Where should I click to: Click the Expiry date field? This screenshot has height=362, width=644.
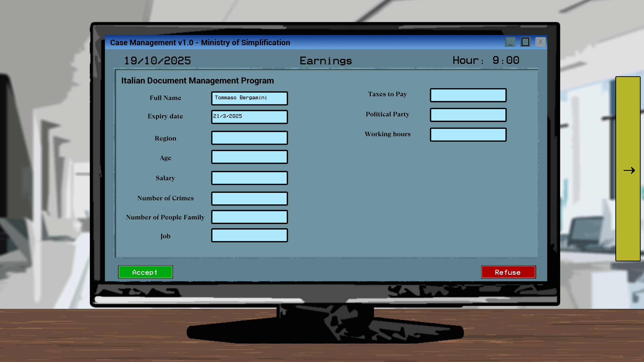249,117
